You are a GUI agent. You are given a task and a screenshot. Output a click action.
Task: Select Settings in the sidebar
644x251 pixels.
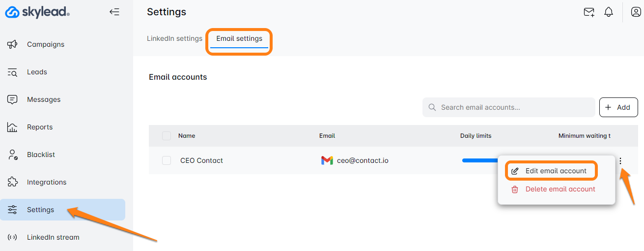click(x=40, y=210)
